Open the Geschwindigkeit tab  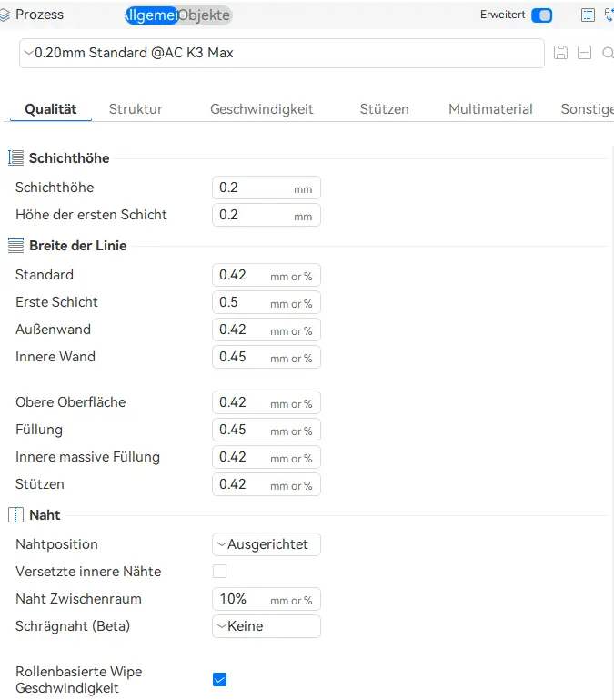click(261, 109)
